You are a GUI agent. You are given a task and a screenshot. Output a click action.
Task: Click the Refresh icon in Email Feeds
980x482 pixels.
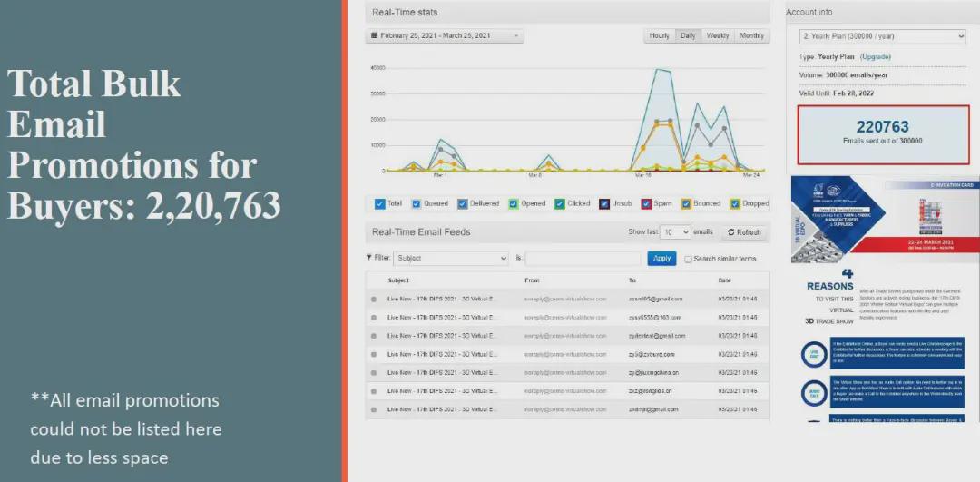coord(733,232)
